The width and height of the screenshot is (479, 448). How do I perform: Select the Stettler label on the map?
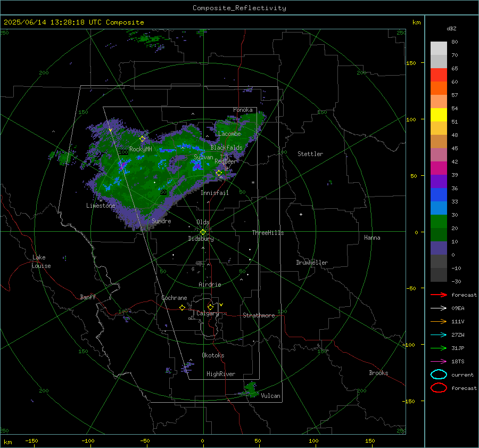tap(310, 154)
